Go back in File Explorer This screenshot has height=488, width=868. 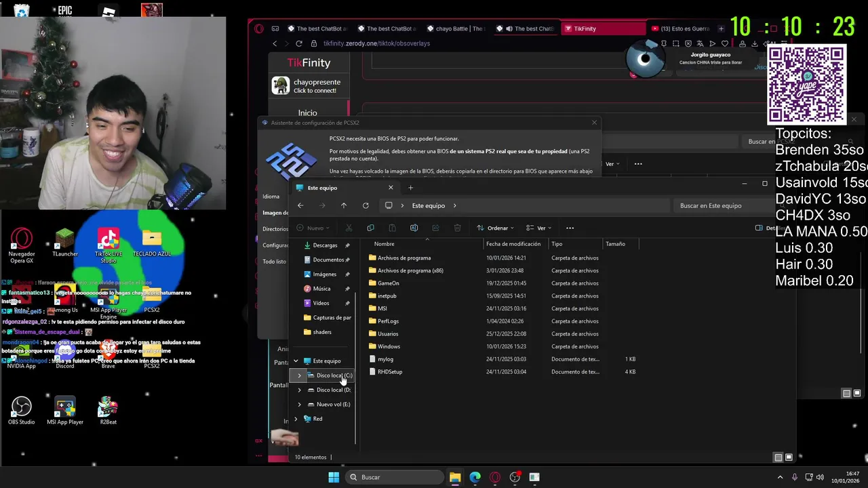(300, 205)
